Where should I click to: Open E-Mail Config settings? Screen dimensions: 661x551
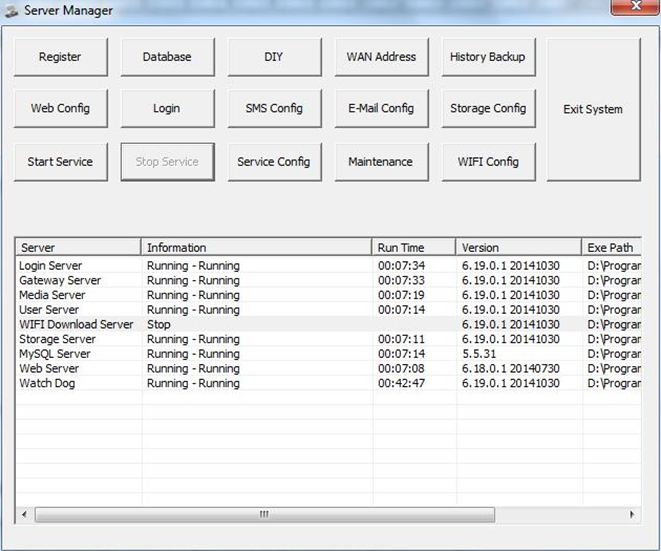click(382, 108)
